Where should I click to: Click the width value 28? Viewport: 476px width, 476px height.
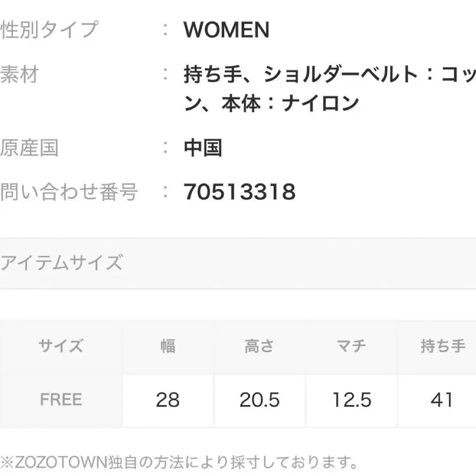pyautogui.click(x=168, y=400)
